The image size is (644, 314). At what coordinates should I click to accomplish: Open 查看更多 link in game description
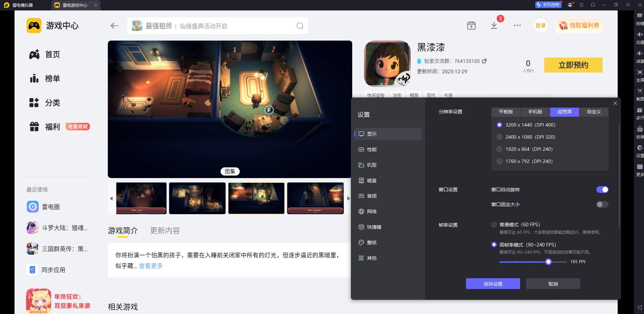click(x=151, y=266)
